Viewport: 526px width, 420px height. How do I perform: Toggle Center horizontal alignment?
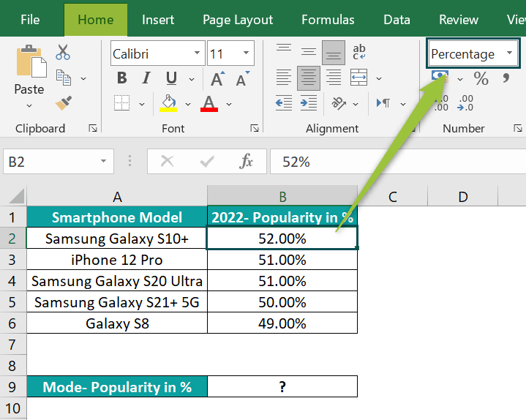[309, 78]
